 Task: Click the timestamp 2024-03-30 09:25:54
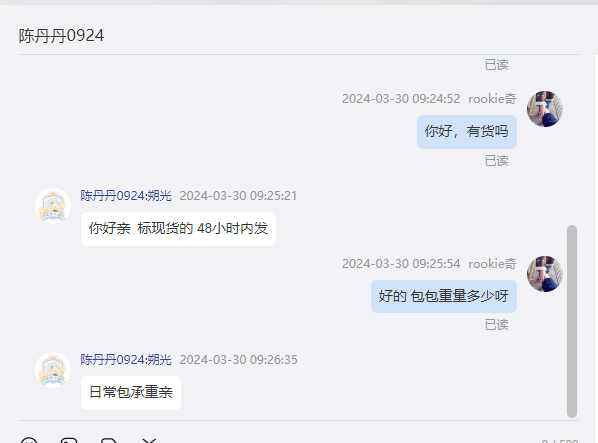pyautogui.click(x=401, y=264)
